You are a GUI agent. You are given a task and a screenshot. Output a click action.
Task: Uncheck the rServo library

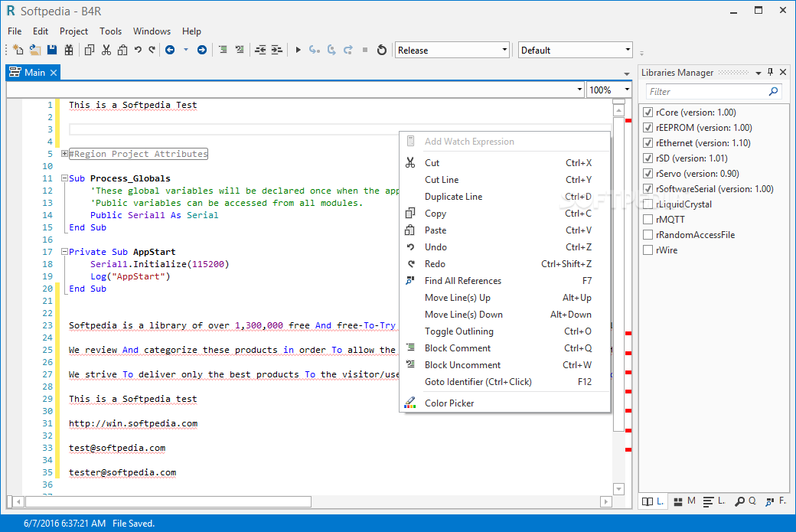pyautogui.click(x=648, y=174)
